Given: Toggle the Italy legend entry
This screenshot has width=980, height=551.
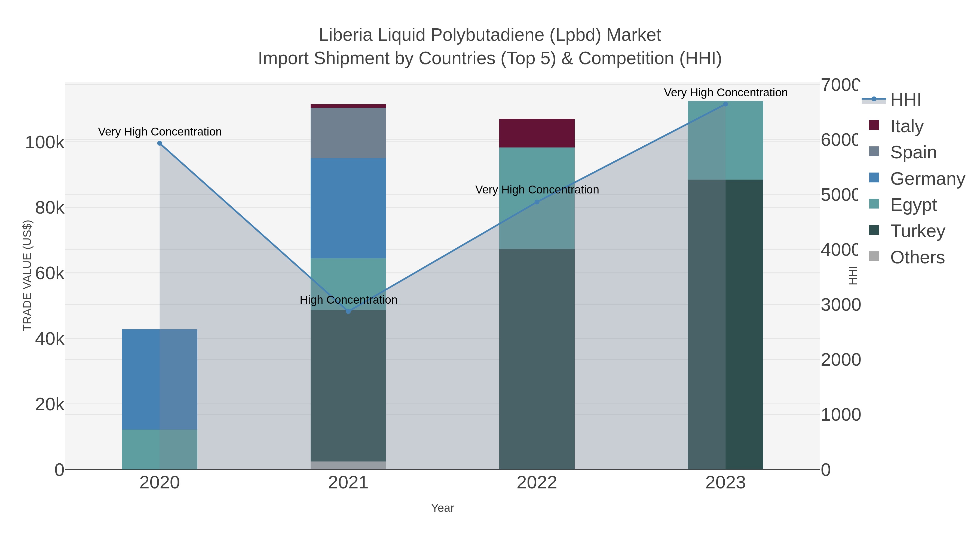Looking at the screenshot, I should pyautogui.click(x=896, y=126).
